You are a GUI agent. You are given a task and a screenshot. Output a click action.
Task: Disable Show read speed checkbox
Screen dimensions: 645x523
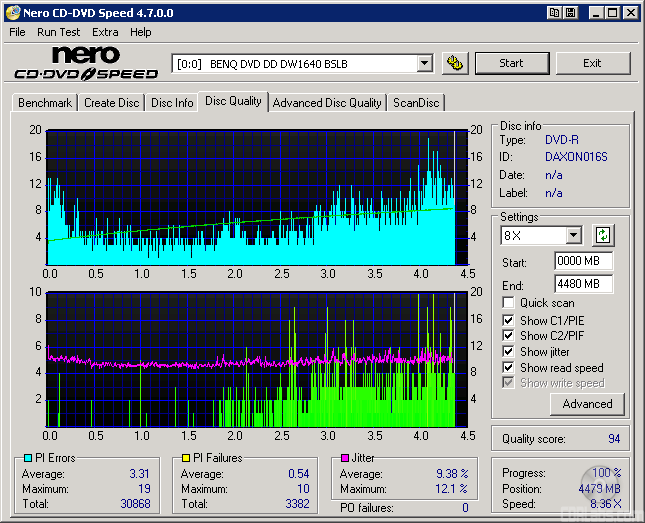509,368
